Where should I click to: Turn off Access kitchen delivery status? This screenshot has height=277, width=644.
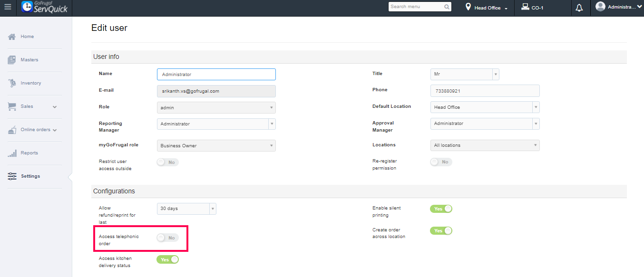(167, 260)
